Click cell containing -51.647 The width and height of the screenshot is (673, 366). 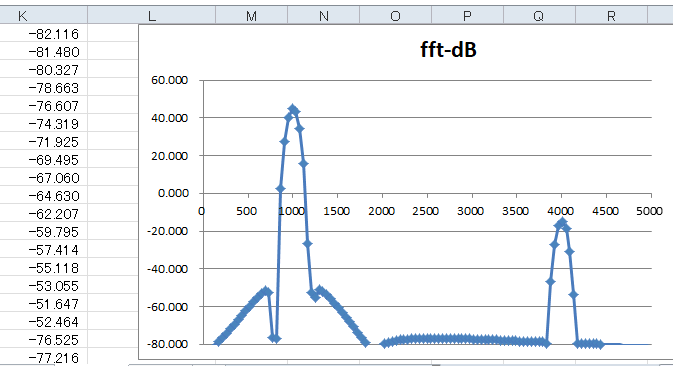(43, 304)
